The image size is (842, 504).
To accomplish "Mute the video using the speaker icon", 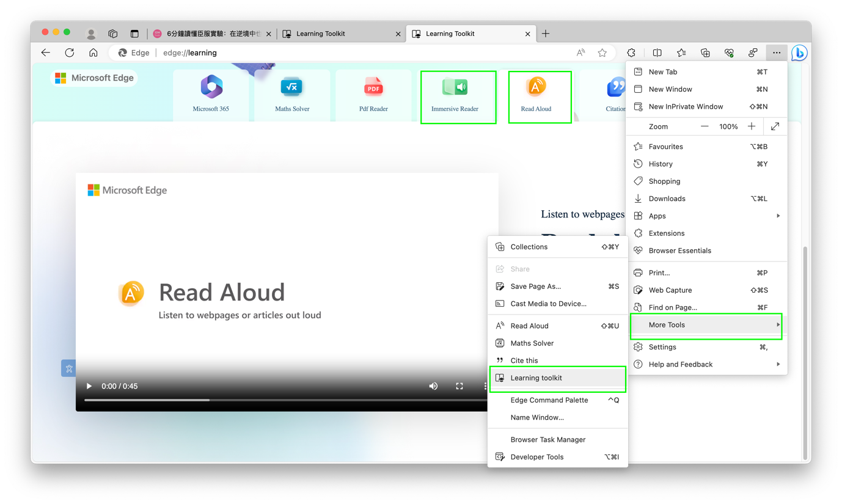I will 433,386.
